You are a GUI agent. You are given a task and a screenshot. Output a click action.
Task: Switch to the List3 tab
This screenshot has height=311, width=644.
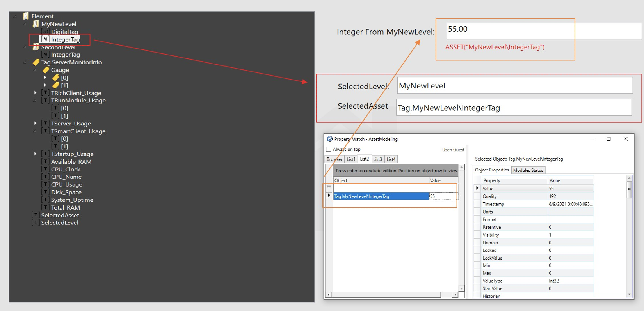(x=377, y=159)
